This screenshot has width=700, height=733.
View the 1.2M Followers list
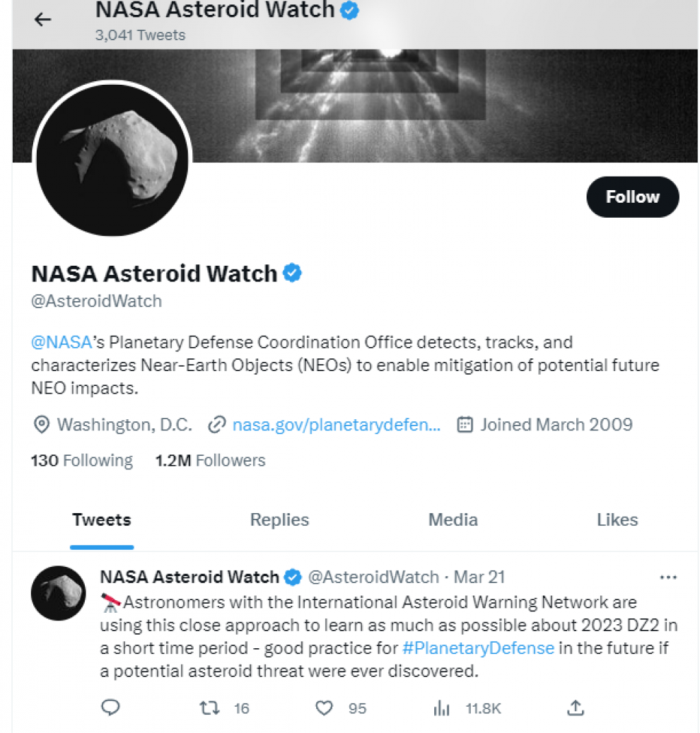211,460
